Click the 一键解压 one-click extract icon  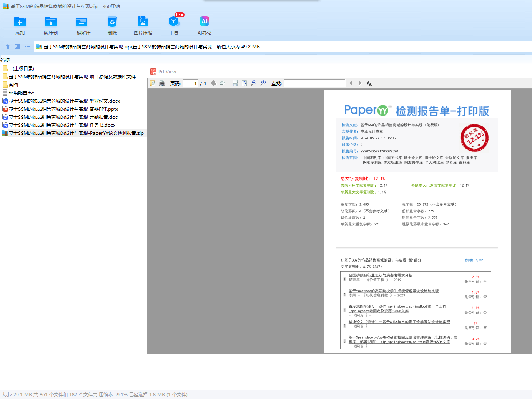point(81,22)
